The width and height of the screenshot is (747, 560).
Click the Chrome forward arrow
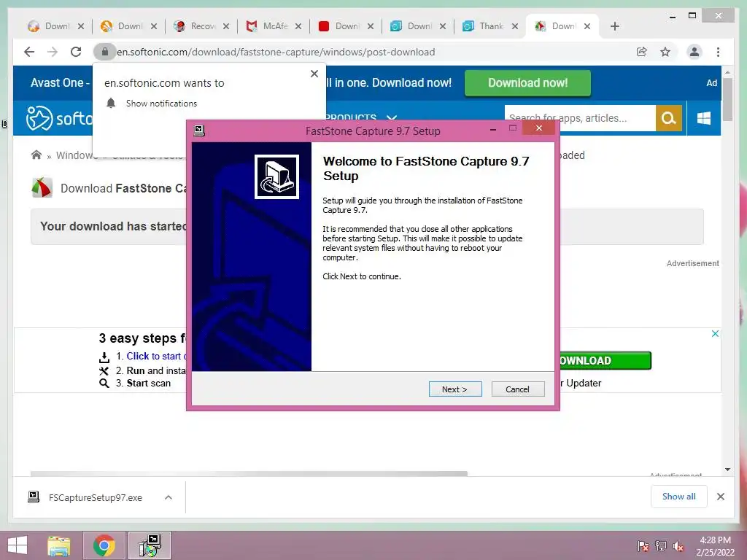click(x=53, y=52)
